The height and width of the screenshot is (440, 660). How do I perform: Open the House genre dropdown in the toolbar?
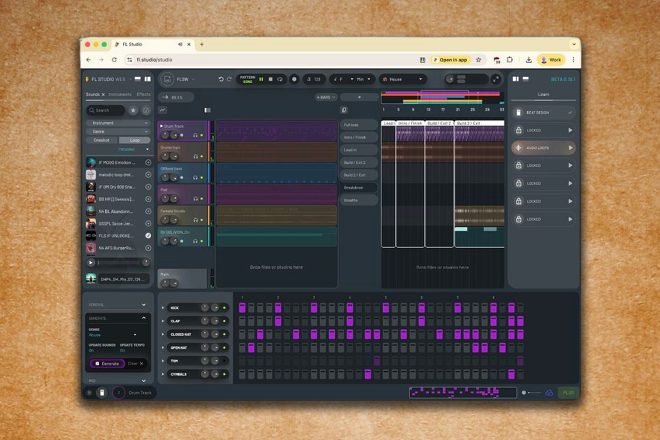click(x=405, y=79)
